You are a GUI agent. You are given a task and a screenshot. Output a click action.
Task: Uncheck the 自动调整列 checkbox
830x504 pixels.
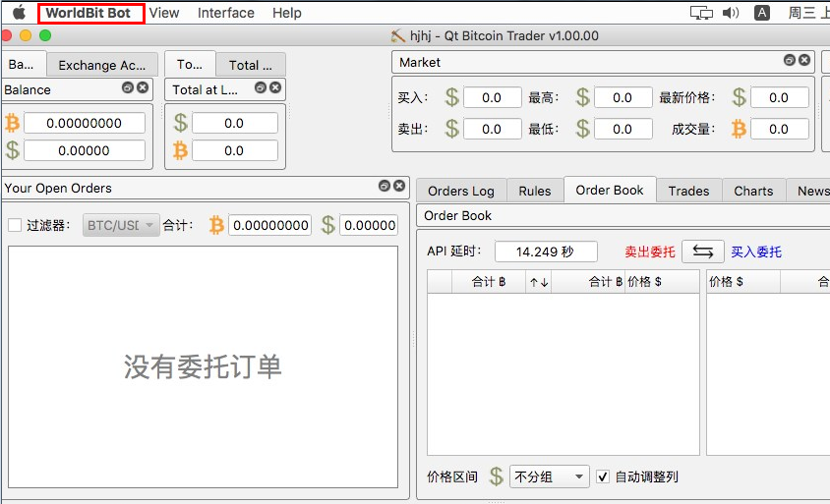(x=603, y=476)
